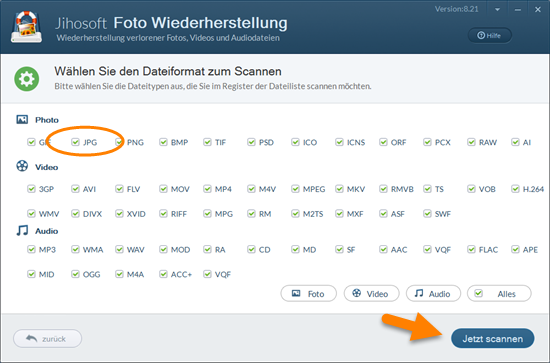The width and height of the screenshot is (550, 363).
Task: Disable the SWF format checkbox
Action: click(x=427, y=214)
